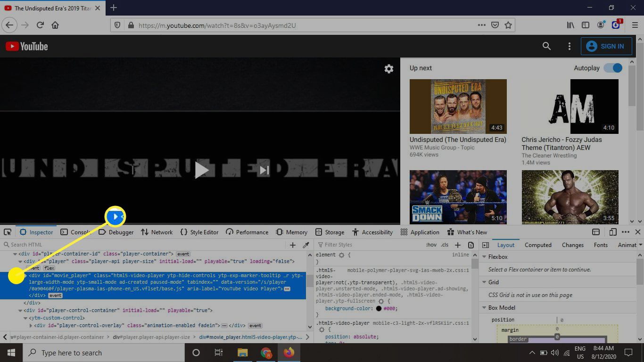644x362 pixels.
Task: Open the tracking protection shield in address bar
Action: 118,25
